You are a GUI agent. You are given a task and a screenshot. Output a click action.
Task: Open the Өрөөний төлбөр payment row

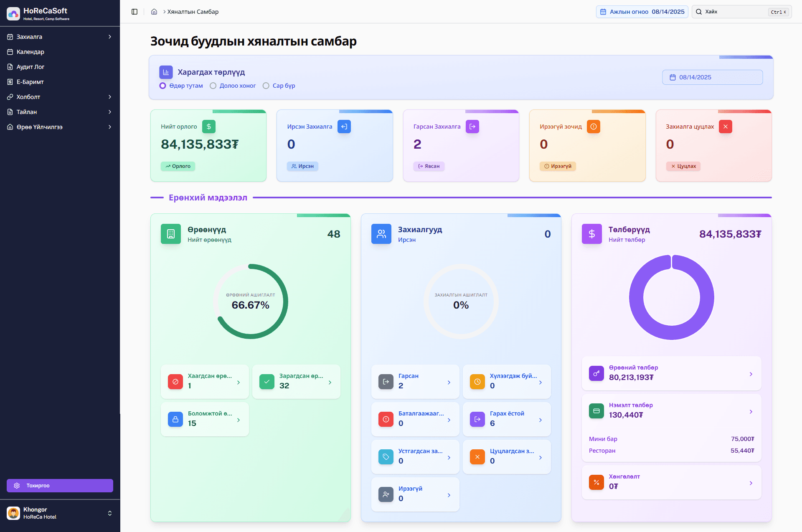[671, 373]
